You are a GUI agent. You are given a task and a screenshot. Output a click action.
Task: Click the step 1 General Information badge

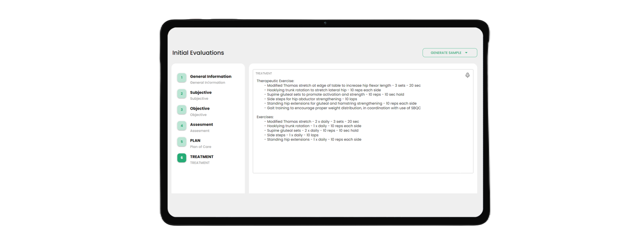(x=182, y=78)
